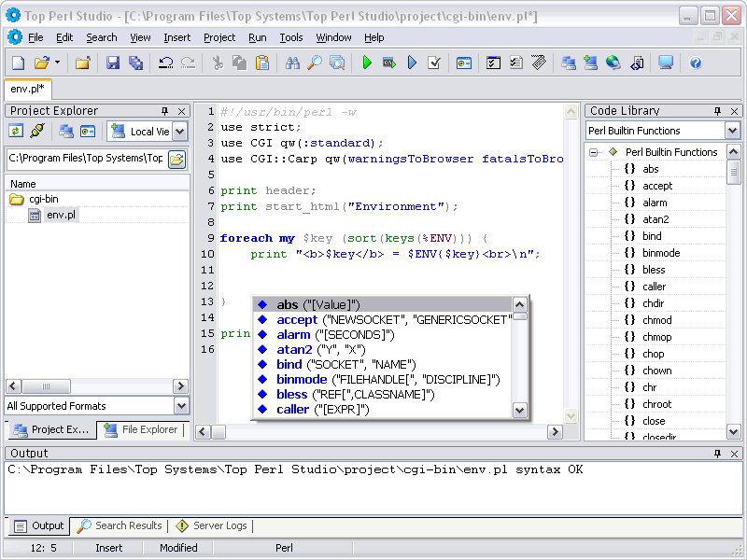Screen dimensions: 747x560
Task: Collapse the Perl Builtin Functions tree node
Action: pos(593,152)
